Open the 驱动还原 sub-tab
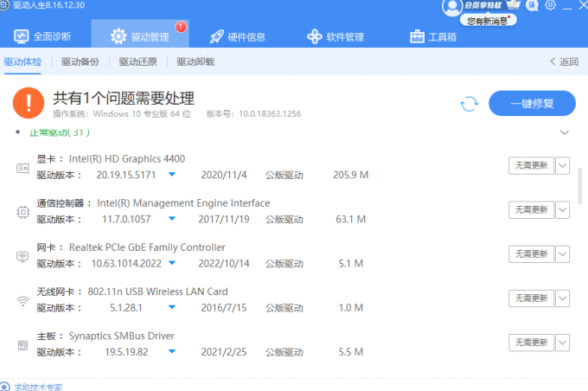 (138, 61)
